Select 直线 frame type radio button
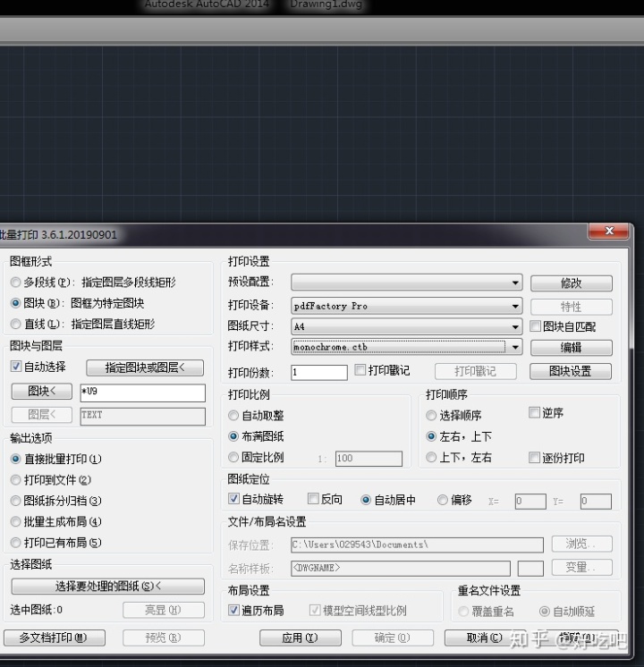Viewport: 644px width, 667px height. click(x=16, y=325)
